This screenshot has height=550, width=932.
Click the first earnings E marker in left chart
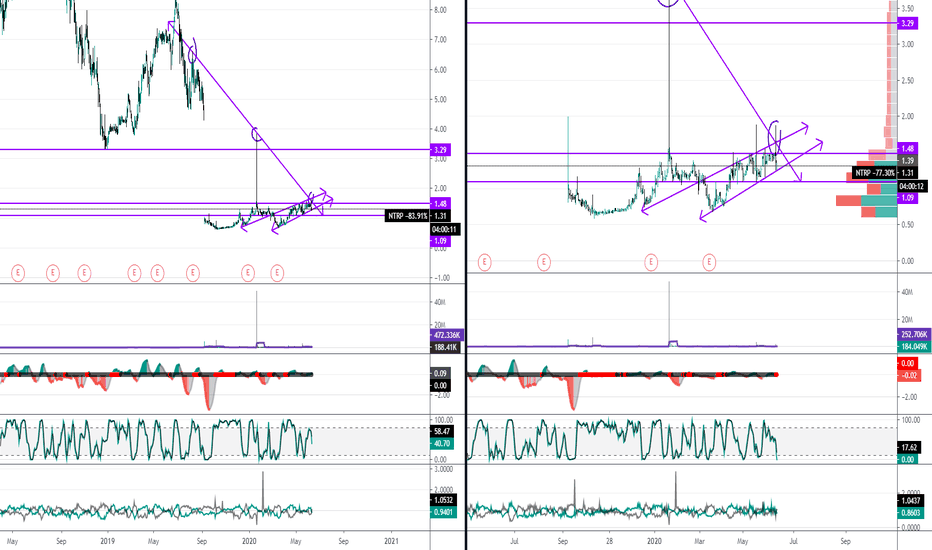[x=18, y=273]
